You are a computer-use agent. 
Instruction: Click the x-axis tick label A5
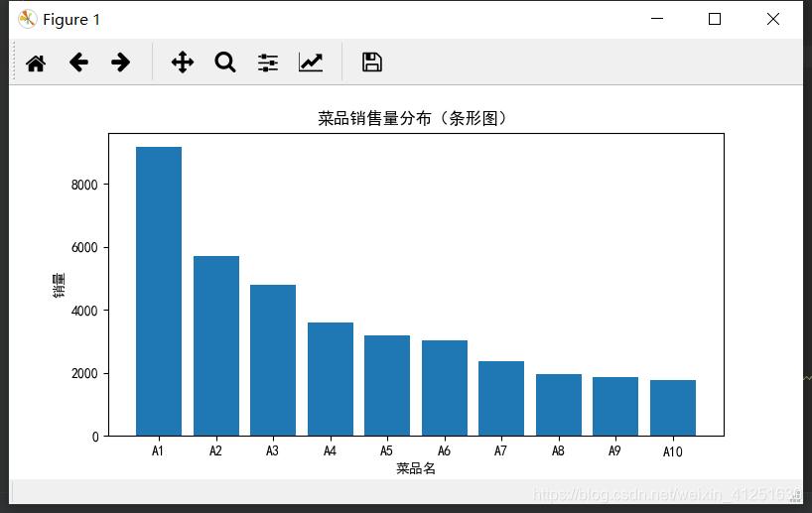pos(386,450)
